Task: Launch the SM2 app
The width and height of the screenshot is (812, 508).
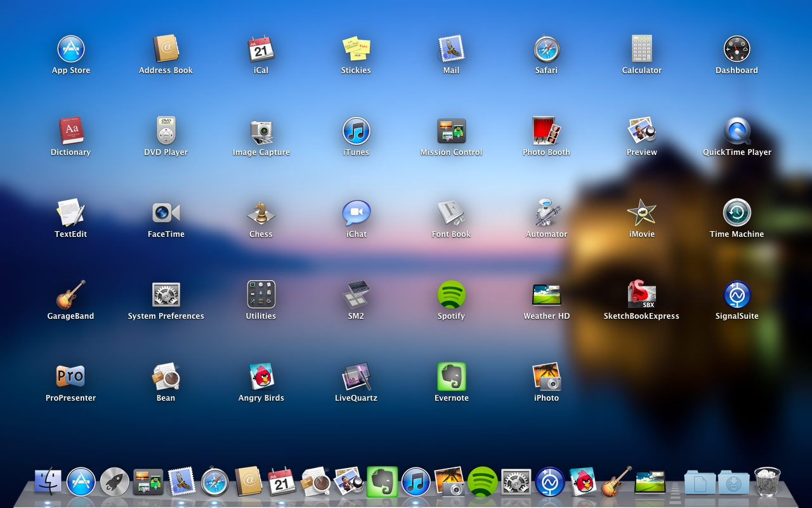Action: [x=356, y=295]
